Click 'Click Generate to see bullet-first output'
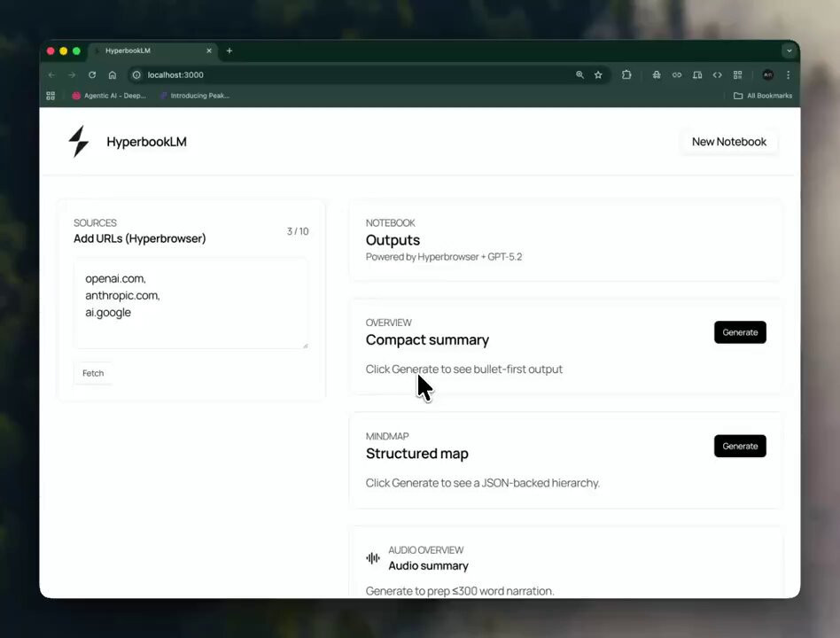The image size is (840, 638). point(464,370)
